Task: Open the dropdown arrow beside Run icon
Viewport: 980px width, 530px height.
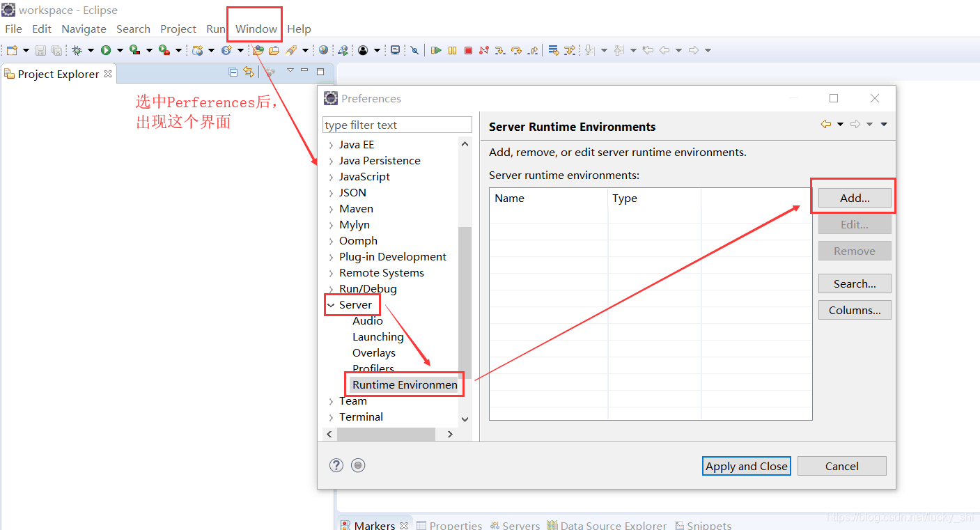Action: pyautogui.click(x=120, y=50)
